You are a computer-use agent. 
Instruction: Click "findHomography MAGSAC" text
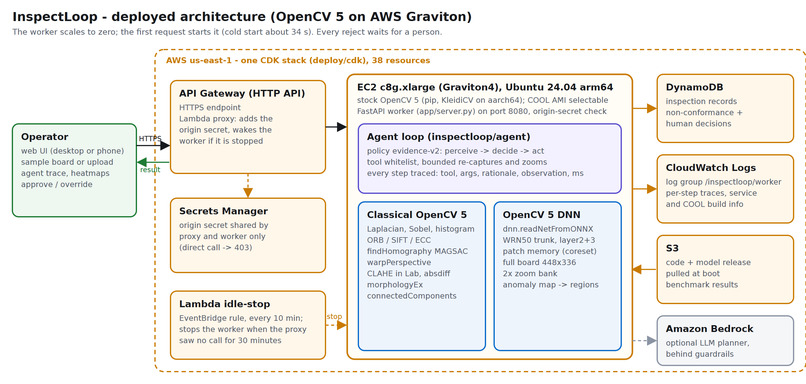coord(417,251)
